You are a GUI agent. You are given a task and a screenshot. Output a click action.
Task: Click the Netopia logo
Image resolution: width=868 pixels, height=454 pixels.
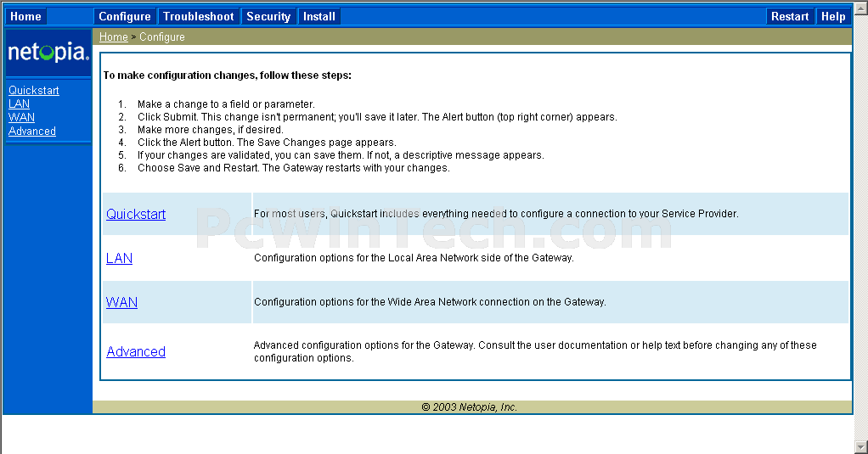48,53
